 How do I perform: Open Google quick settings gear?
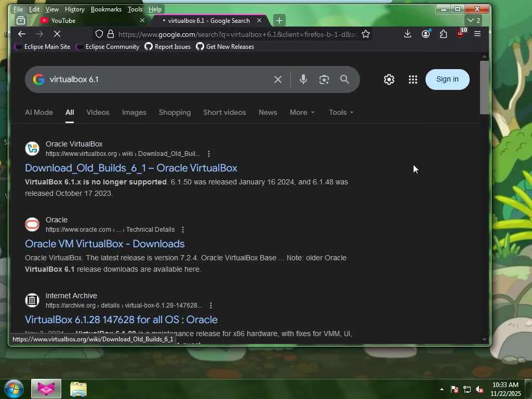click(x=389, y=79)
